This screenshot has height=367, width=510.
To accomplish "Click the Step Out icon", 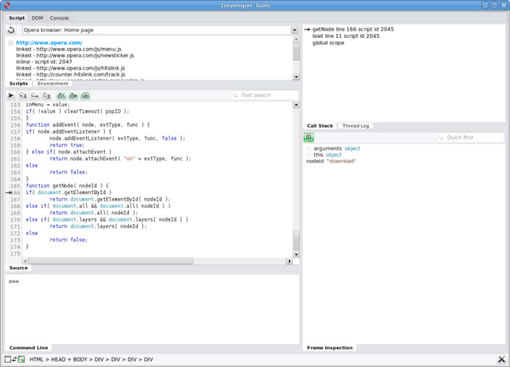I will tap(47, 96).
